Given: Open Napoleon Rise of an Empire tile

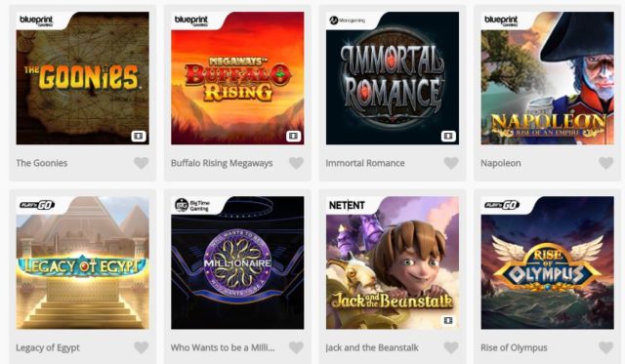Looking at the screenshot, I should (547, 78).
